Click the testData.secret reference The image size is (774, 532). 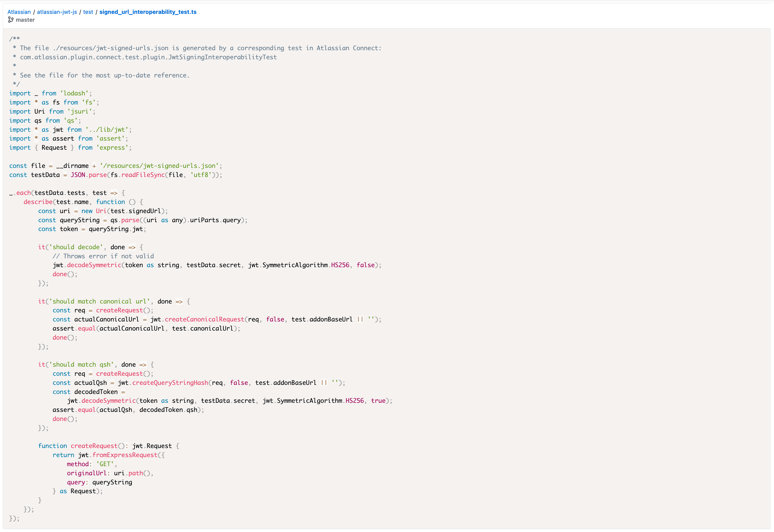point(213,265)
